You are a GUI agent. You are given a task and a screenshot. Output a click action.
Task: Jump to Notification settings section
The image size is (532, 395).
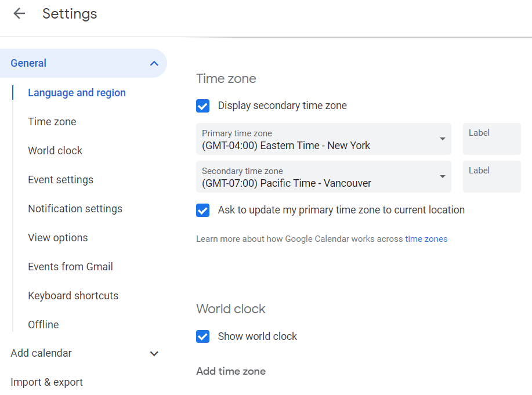pyautogui.click(x=75, y=209)
